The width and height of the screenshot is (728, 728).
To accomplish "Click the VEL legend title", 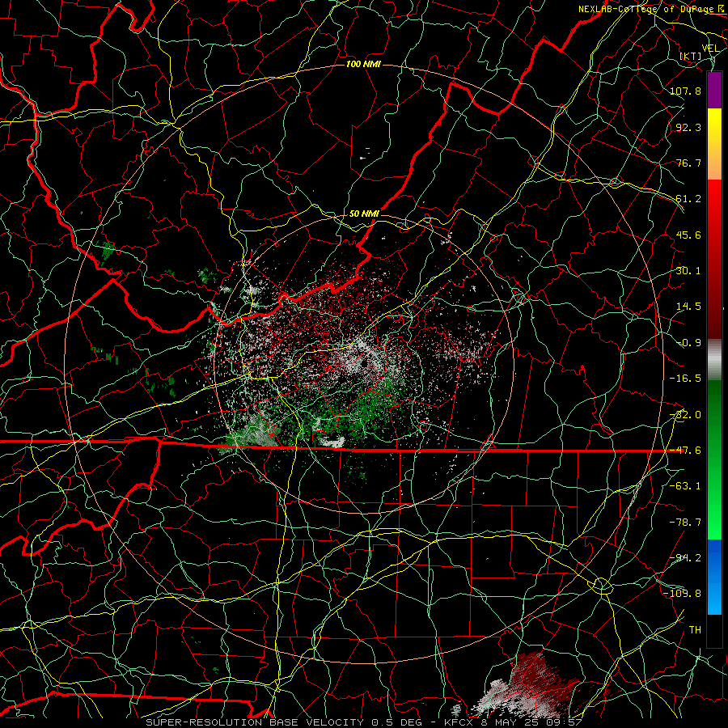I will (x=710, y=49).
